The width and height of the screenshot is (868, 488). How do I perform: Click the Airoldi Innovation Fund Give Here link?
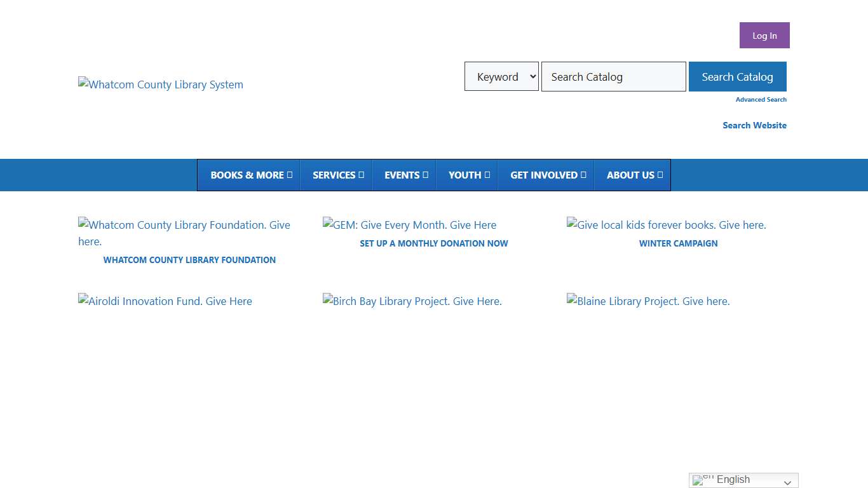click(165, 301)
